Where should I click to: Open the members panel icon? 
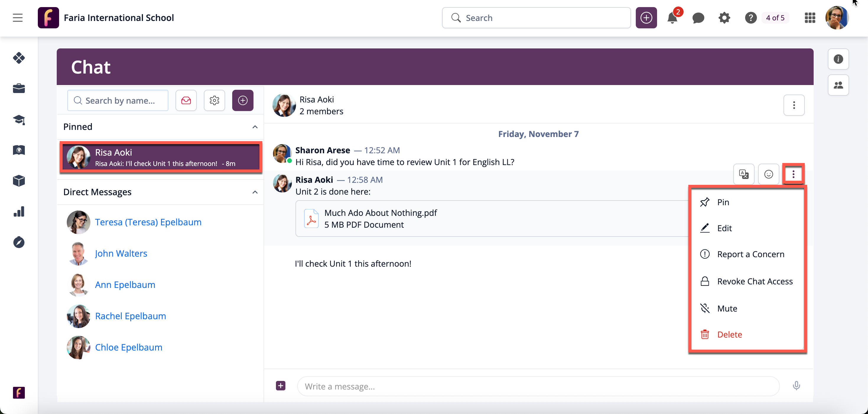tap(838, 85)
